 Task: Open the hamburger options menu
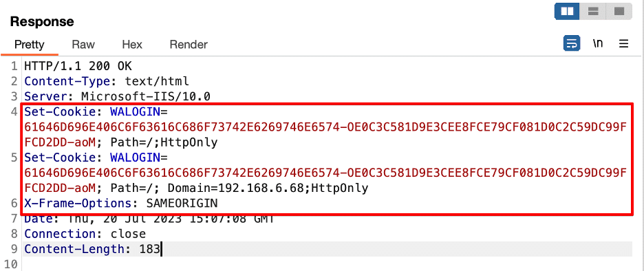point(623,43)
